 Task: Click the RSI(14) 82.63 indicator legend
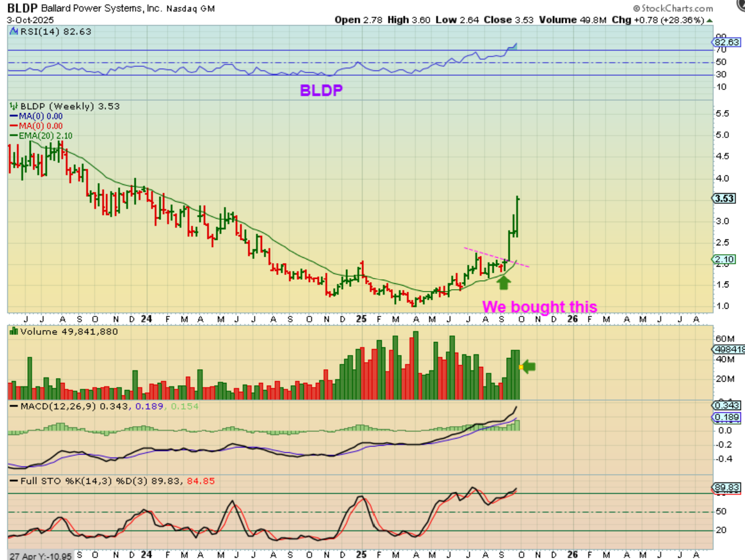[52, 31]
